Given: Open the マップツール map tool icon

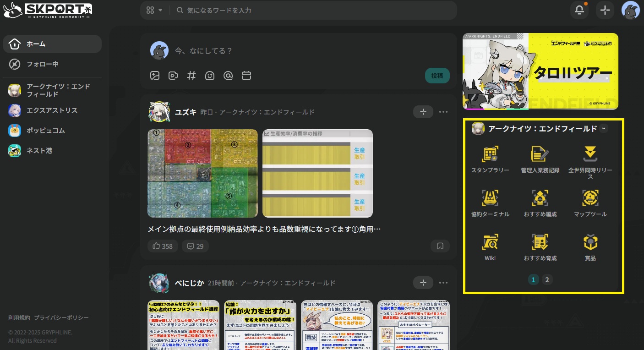Looking at the screenshot, I should click(x=590, y=198).
